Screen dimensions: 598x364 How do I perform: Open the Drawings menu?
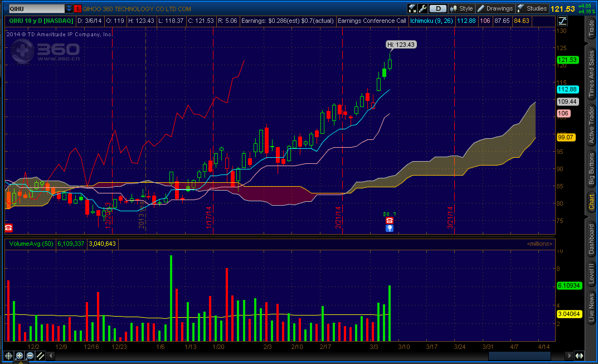pos(495,8)
